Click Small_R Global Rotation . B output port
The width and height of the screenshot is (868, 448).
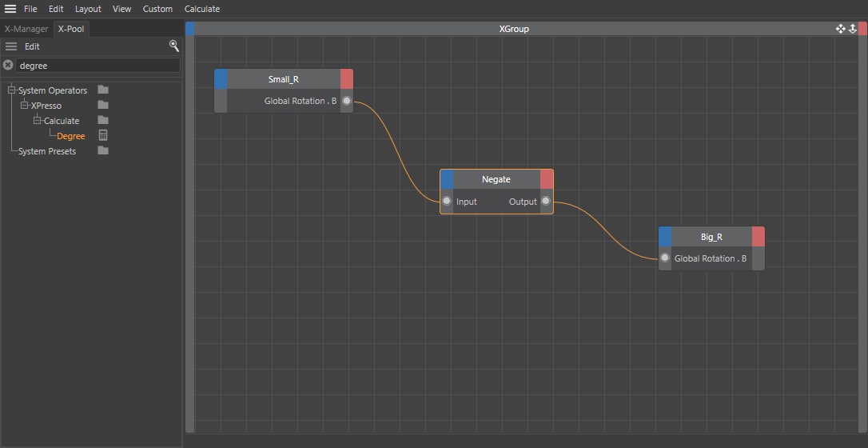(347, 101)
